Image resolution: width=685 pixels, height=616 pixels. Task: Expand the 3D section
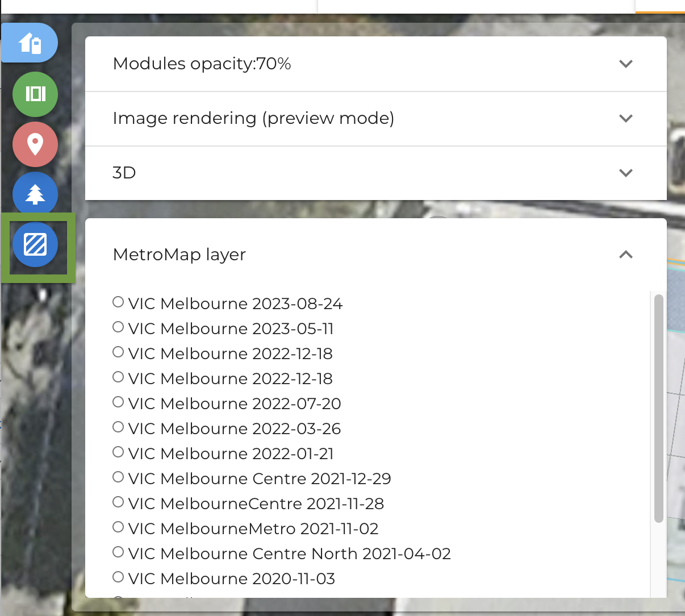tap(376, 173)
